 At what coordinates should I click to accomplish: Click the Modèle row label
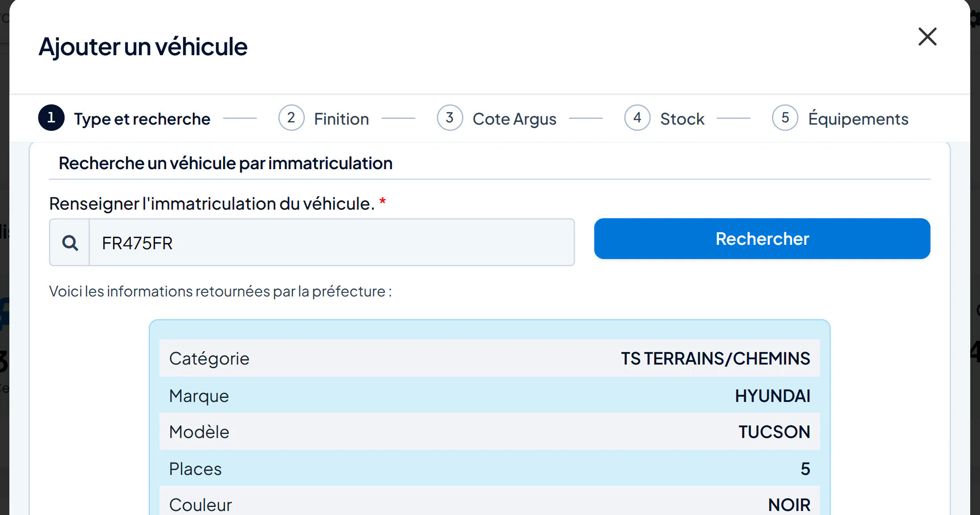coord(199,432)
